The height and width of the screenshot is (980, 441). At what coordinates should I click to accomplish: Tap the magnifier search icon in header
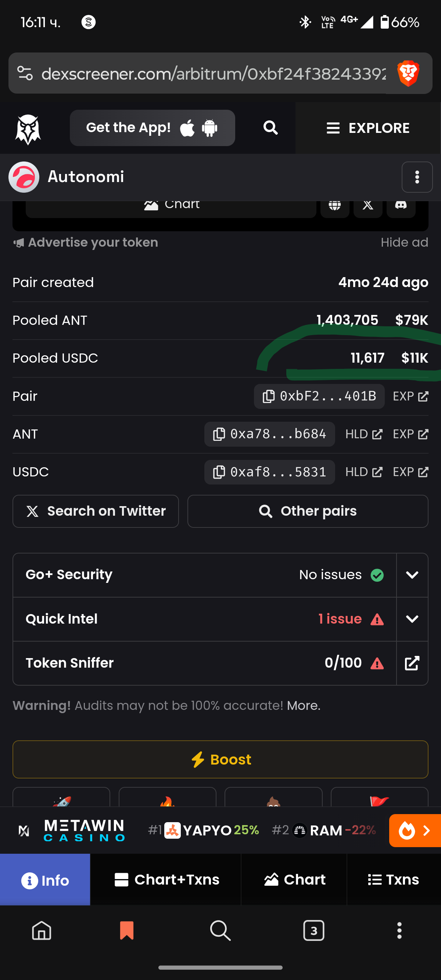click(x=270, y=128)
